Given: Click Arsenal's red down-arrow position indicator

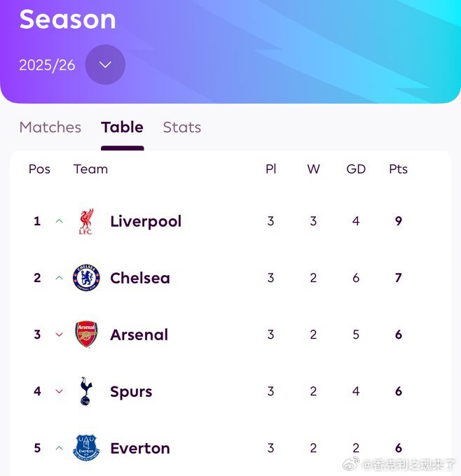Looking at the screenshot, I should tap(60, 335).
